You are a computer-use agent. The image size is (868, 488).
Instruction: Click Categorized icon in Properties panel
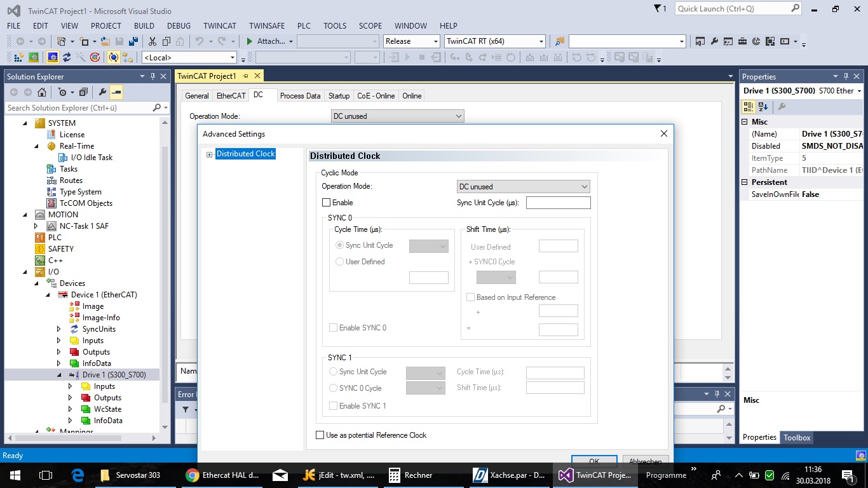click(x=749, y=106)
